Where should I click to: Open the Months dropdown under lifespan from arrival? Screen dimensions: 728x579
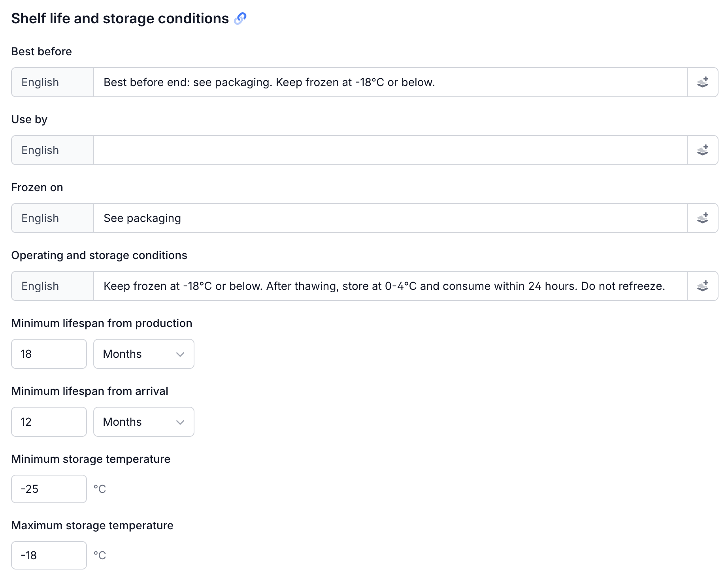[143, 422]
